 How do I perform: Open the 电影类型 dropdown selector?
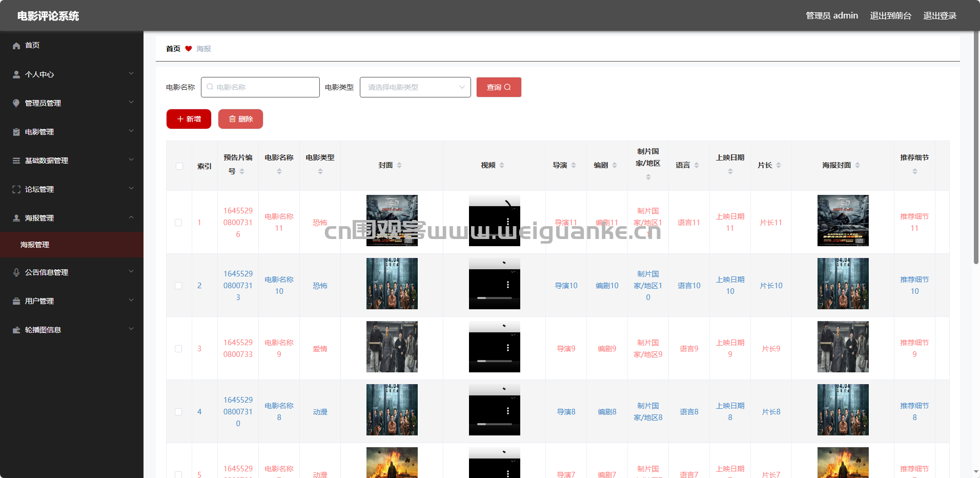415,87
